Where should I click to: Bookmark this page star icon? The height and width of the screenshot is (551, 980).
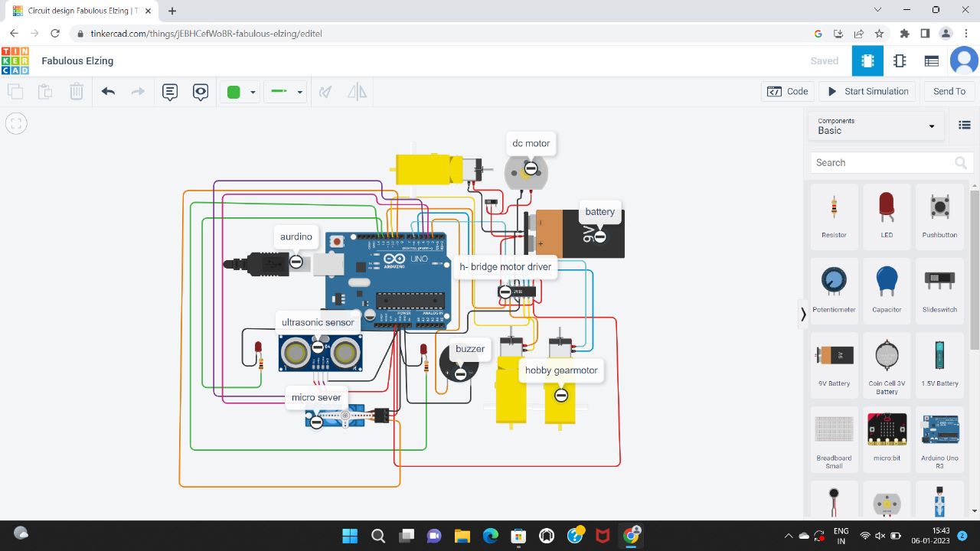[x=879, y=34]
